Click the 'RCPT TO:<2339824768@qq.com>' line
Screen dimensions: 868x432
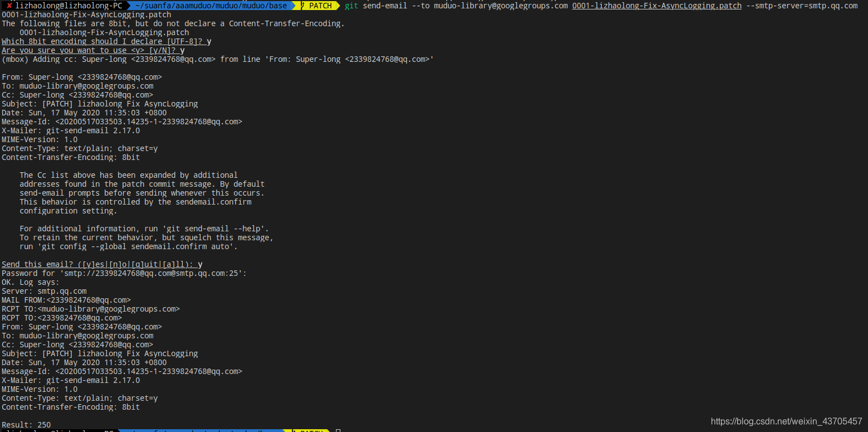(62, 318)
